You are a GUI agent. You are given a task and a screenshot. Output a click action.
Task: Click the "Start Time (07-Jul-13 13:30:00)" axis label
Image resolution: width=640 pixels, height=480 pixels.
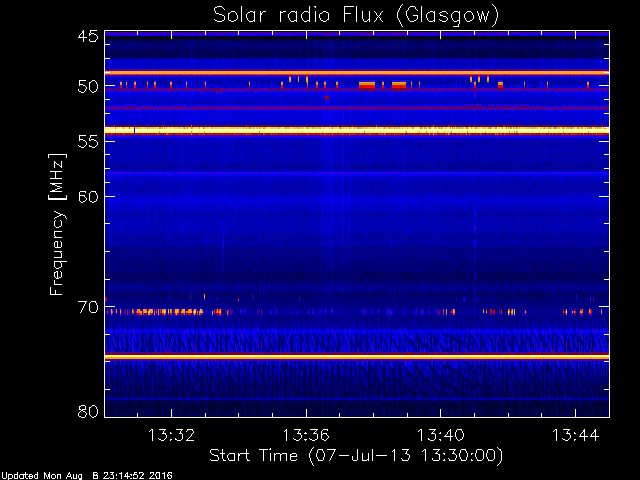click(356, 456)
